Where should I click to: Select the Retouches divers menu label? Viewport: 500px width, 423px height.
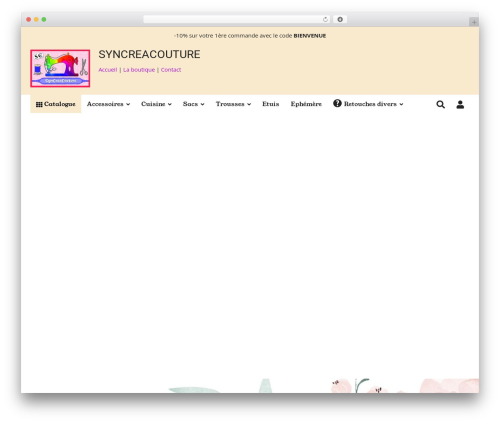coord(370,104)
